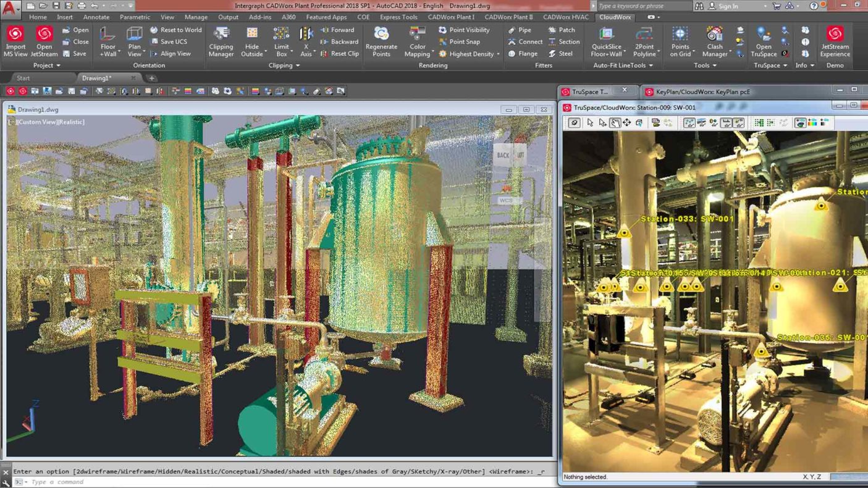Click Section fitter tool
The width and height of the screenshot is (868, 488).
click(x=563, y=41)
